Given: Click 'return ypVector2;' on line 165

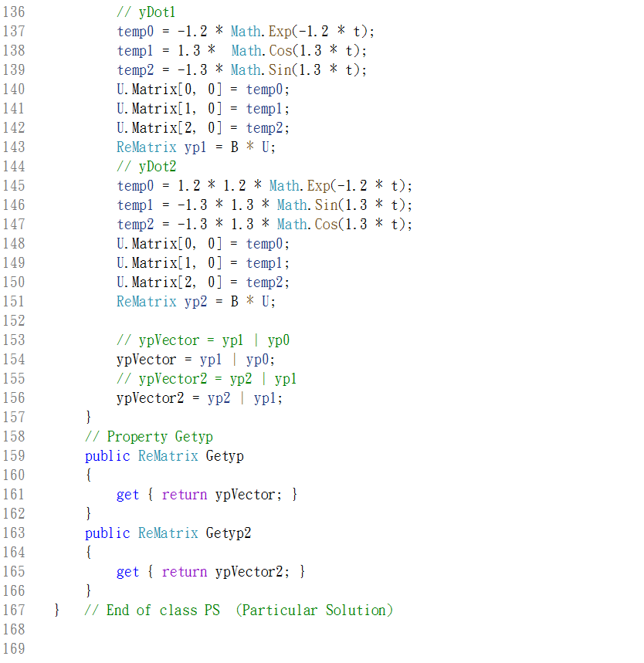Looking at the screenshot, I should pyautogui.click(x=225, y=572).
